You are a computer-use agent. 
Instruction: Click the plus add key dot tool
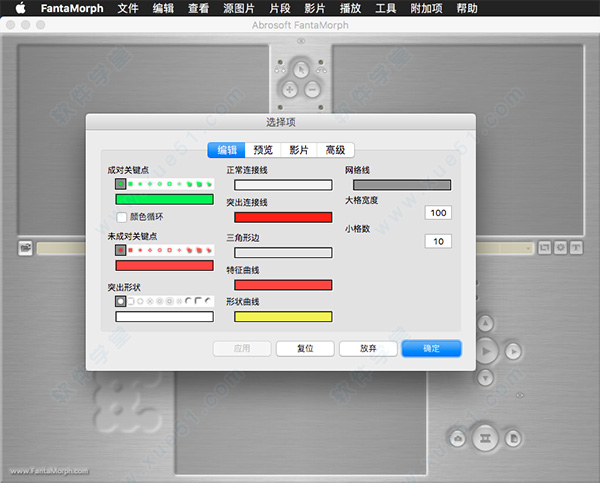point(290,90)
